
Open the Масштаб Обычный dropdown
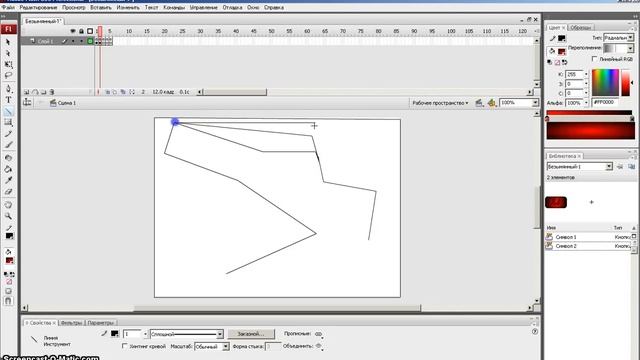click(225, 347)
